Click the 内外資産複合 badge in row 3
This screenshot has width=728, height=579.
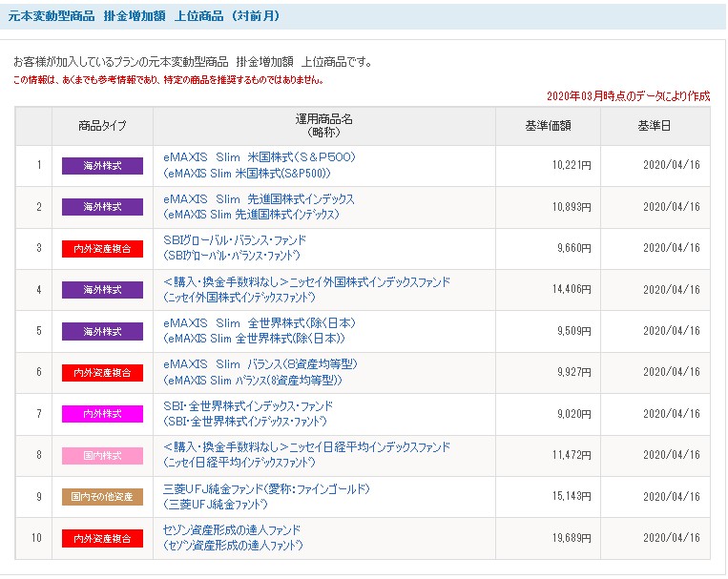102,248
